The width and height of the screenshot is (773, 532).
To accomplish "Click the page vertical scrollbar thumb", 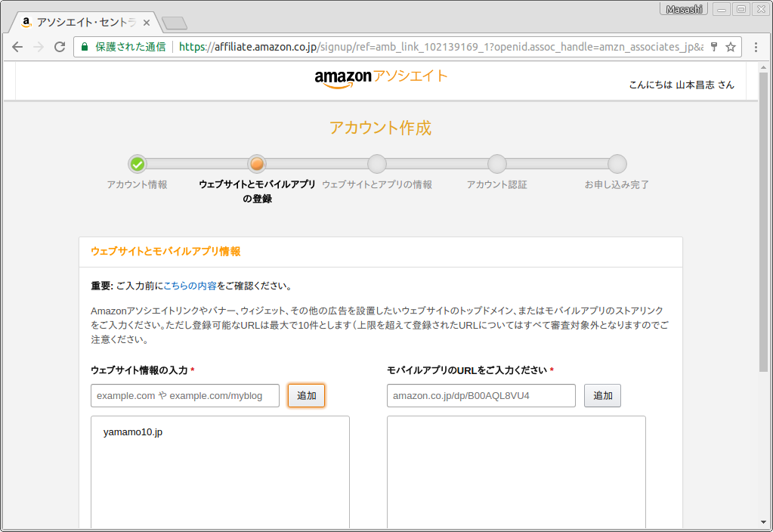I will [x=763, y=222].
